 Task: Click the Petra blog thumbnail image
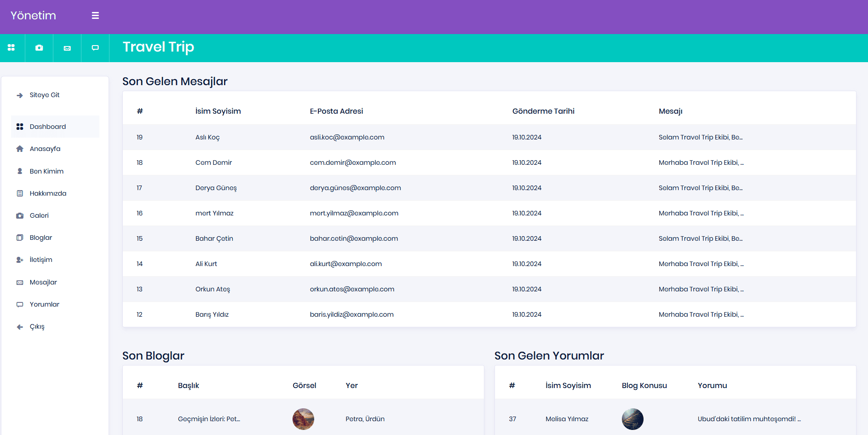(x=303, y=419)
